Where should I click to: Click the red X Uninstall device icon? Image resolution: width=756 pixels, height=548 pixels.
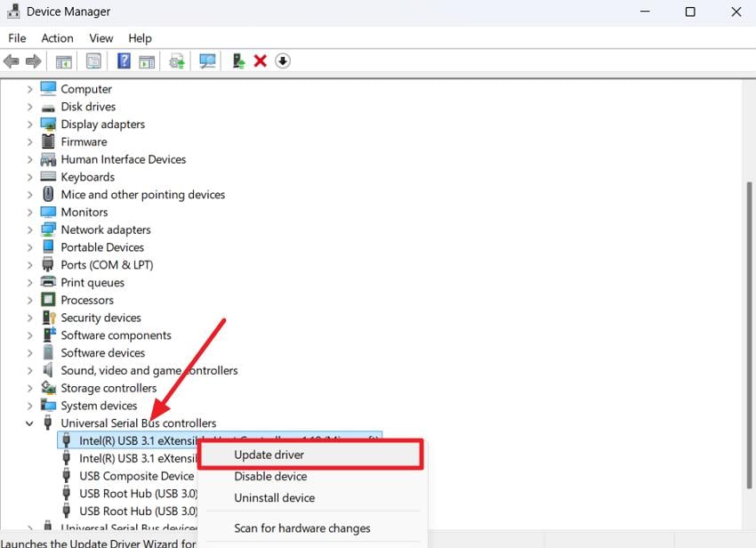pos(260,60)
